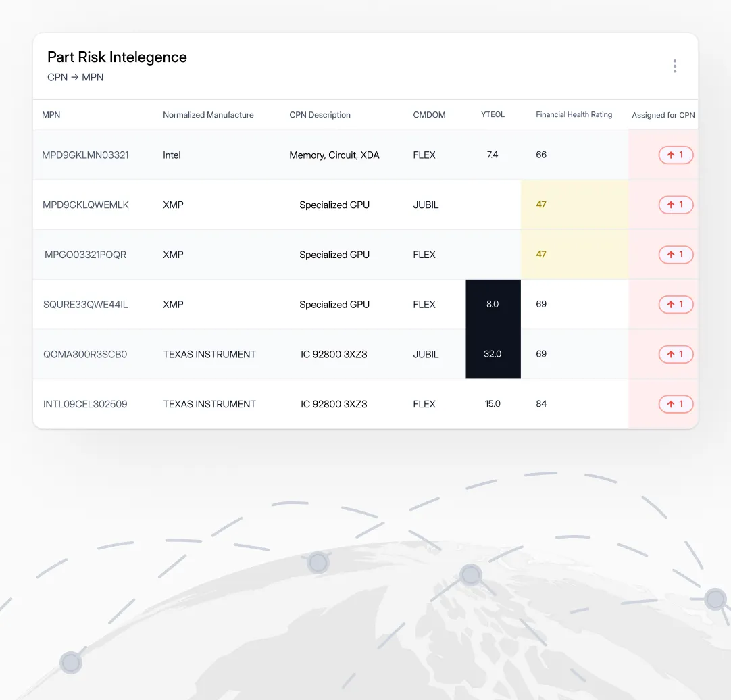This screenshot has width=731, height=700.
Task: Click the escalation badge for SQURE33QWE44IL
Action: pyautogui.click(x=676, y=304)
